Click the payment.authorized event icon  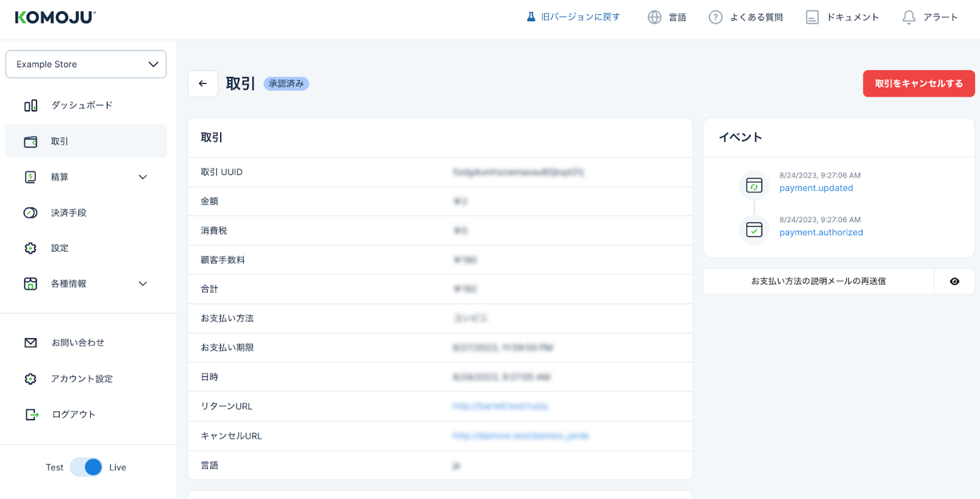pyautogui.click(x=754, y=230)
